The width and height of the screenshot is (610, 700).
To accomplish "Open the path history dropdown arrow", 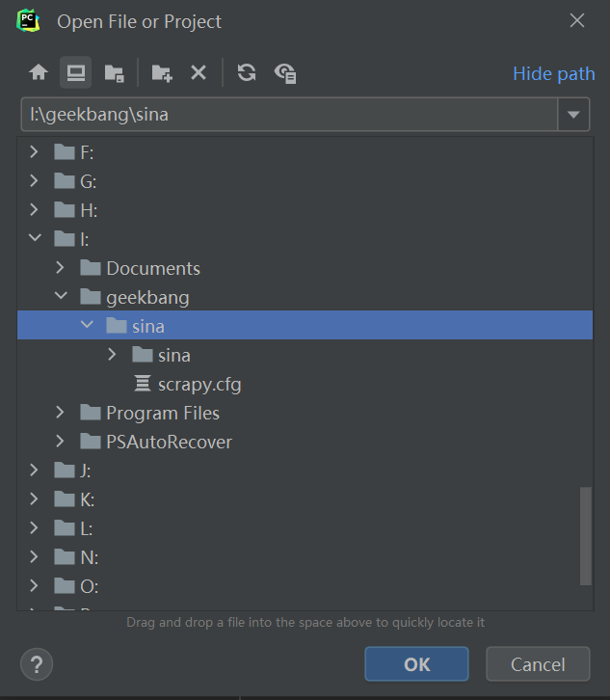I will tap(573, 115).
